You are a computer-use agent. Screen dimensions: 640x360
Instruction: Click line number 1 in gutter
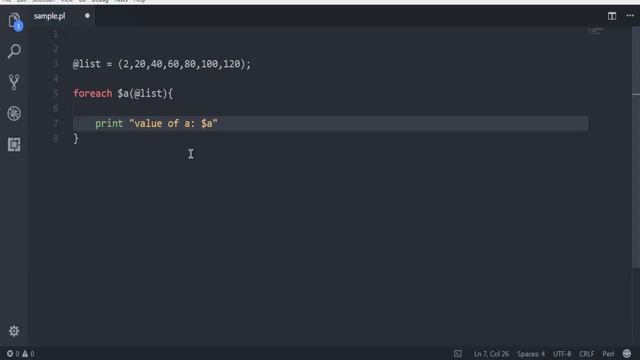point(56,34)
